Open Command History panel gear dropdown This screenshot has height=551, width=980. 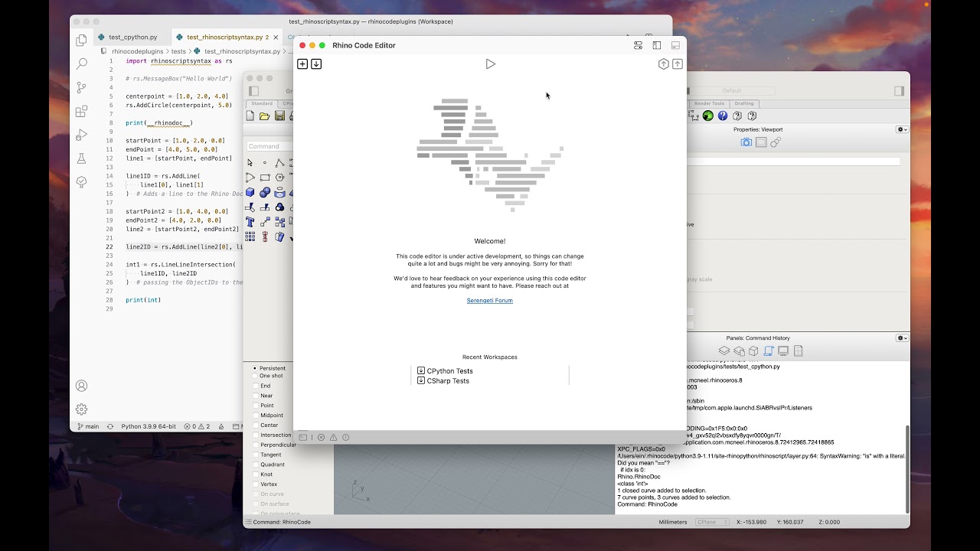coord(902,337)
